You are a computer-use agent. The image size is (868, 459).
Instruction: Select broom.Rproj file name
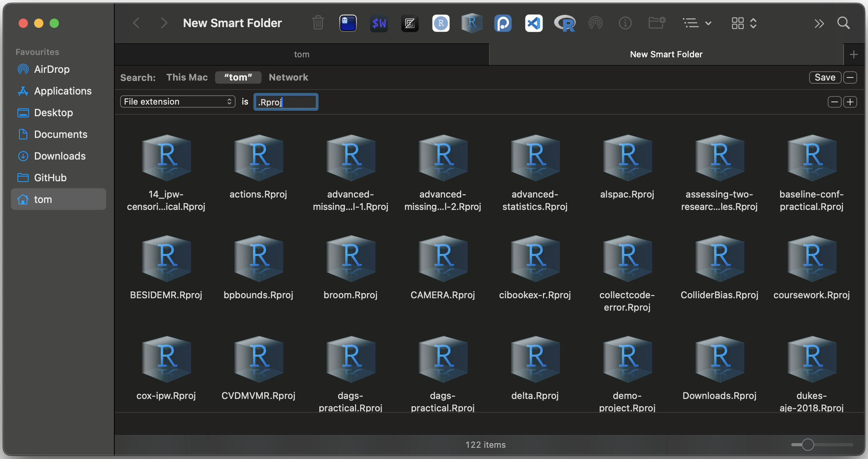[351, 295]
